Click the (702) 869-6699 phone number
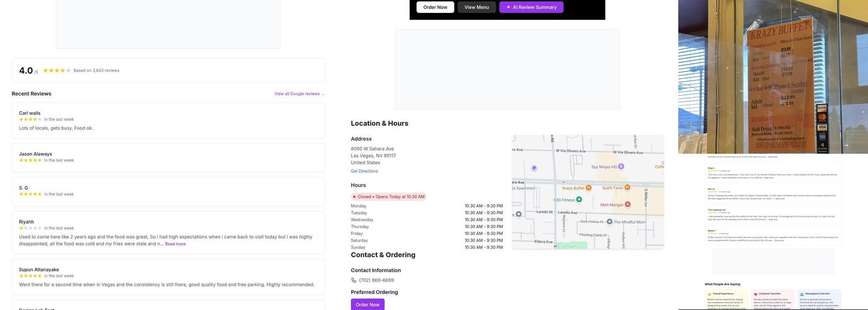Screen dimensions: 868x310 pos(376,280)
